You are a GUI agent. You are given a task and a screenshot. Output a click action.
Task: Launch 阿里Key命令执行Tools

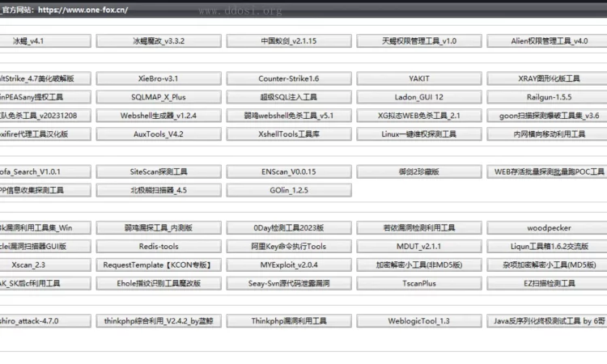click(x=289, y=247)
